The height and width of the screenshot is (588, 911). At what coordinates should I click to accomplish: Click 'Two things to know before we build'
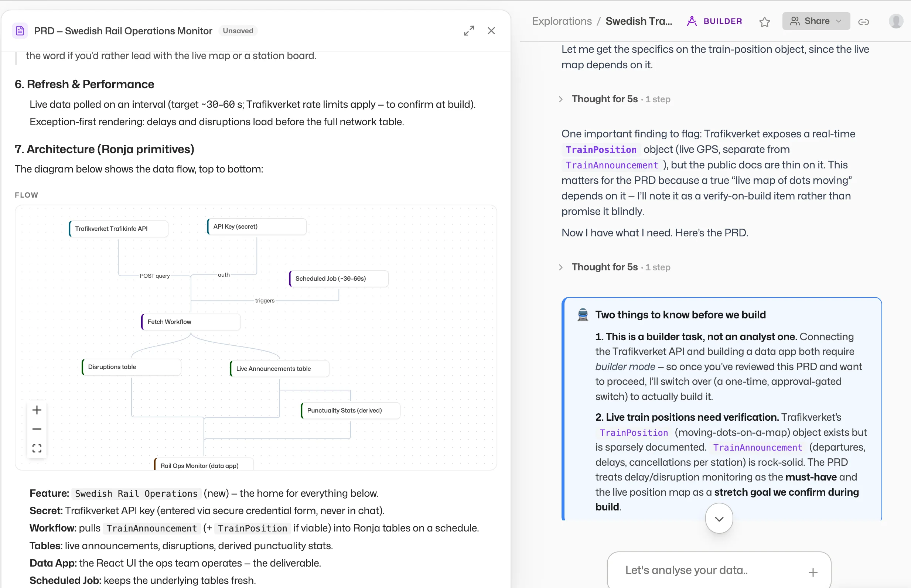[x=680, y=315]
